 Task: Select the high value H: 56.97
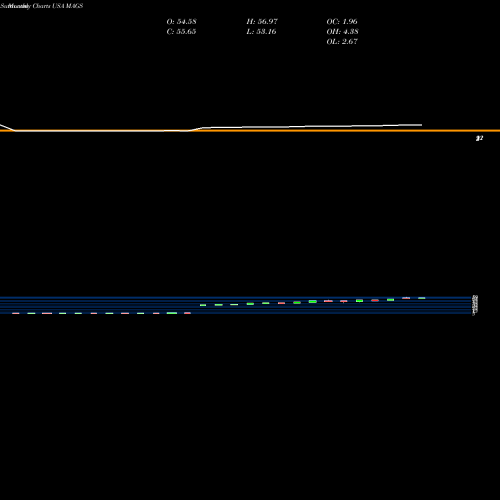pyautogui.click(x=262, y=21)
